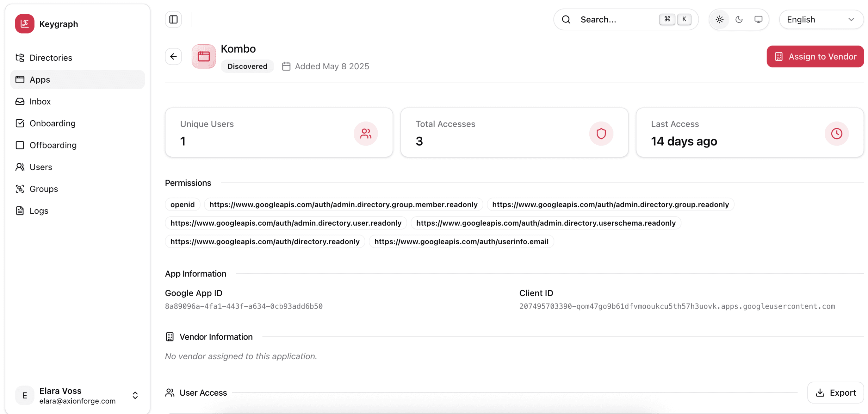Viewport: 868px width, 414px height.
Task: Open the English language dropdown
Action: 821,20
